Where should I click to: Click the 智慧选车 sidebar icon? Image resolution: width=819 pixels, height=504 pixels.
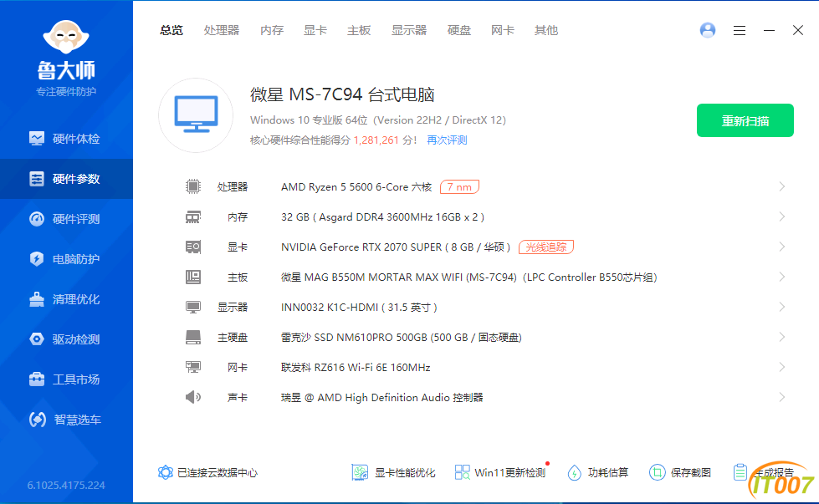coord(37,420)
